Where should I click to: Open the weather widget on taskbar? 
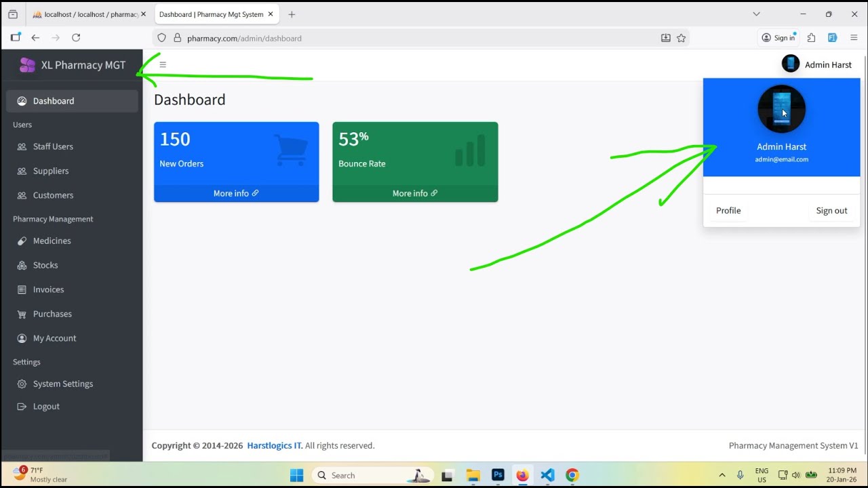[x=41, y=474]
